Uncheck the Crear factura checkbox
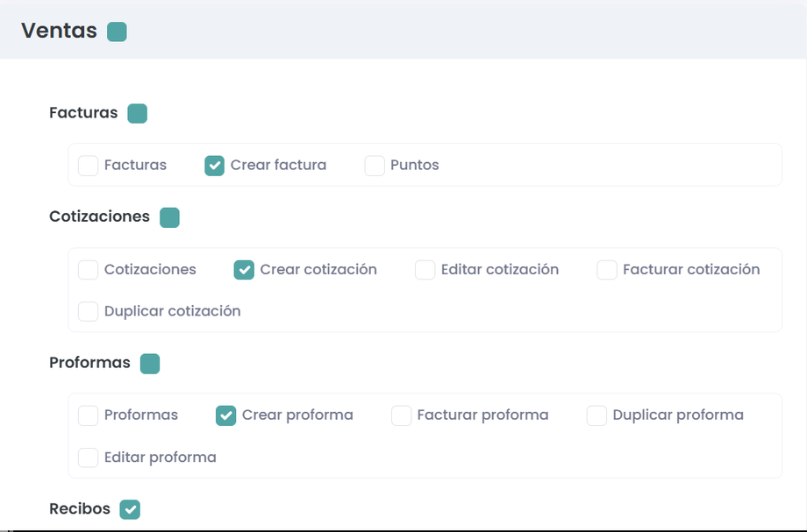807x532 pixels. [214, 166]
